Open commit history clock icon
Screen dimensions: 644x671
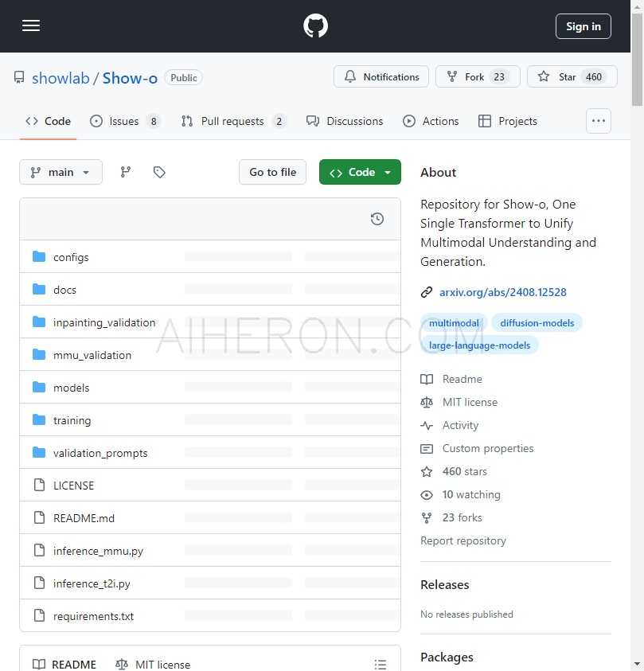coord(377,219)
